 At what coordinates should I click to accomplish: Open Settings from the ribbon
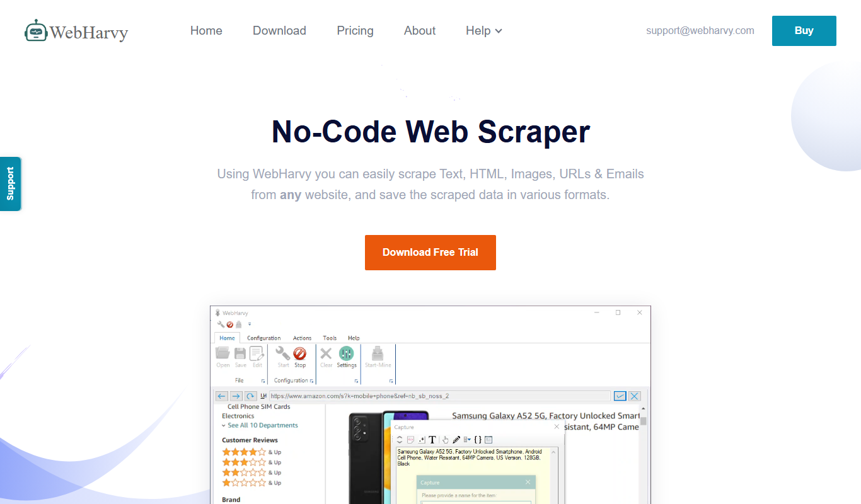click(x=347, y=357)
